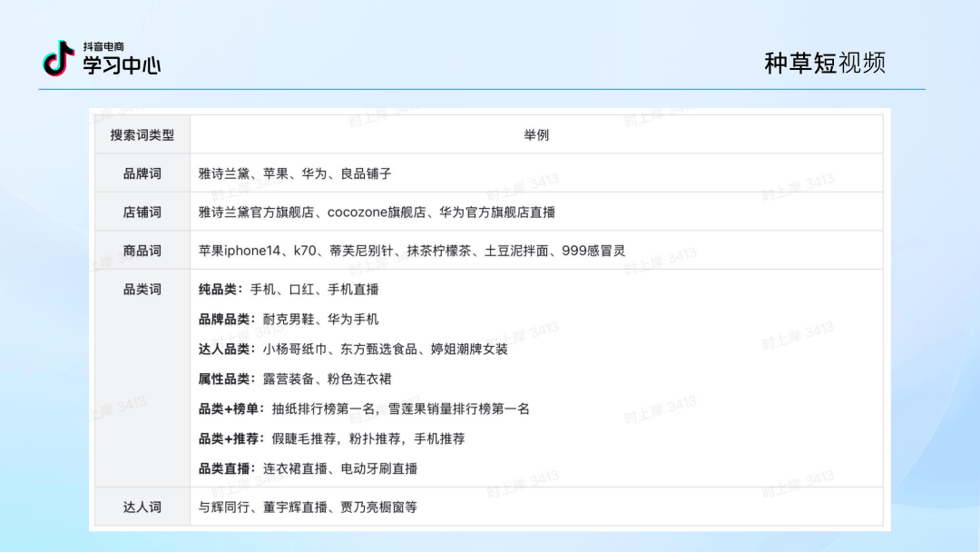Image resolution: width=980 pixels, height=552 pixels.
Task: Click the 店铺词 row label
Action: pyautogui.click(x=142, y=212)
